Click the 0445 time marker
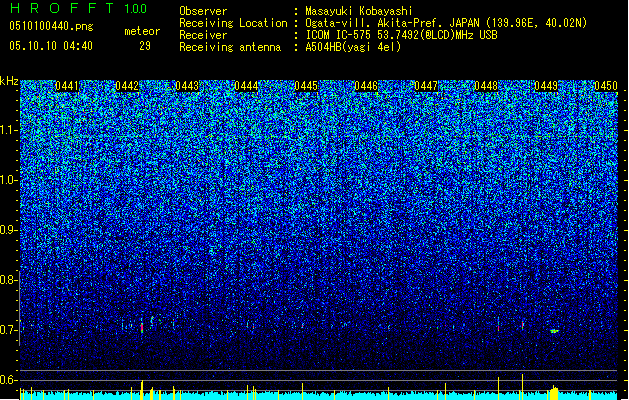Image resolution: width=629 pixels, height=400 pixels. pos(306,86)
